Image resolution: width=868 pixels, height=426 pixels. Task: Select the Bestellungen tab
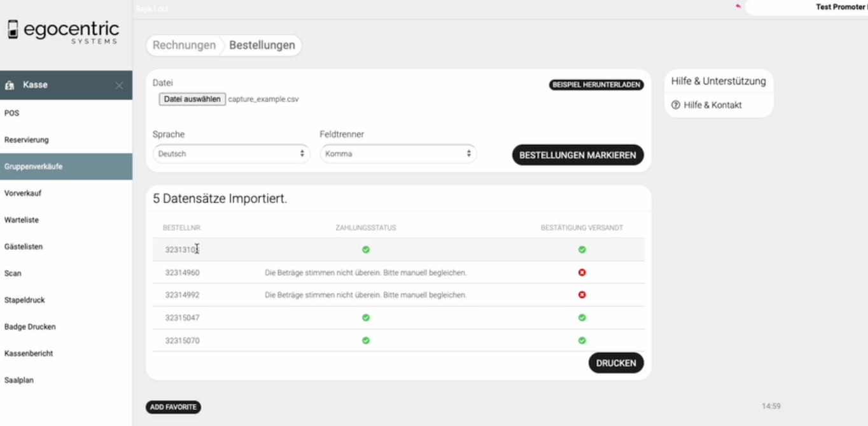(x=262, y=45)
